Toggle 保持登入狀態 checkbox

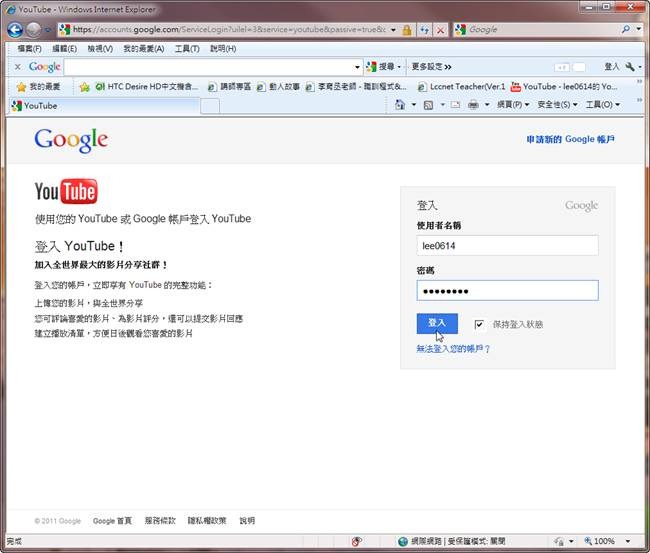[x=479, y=324]
